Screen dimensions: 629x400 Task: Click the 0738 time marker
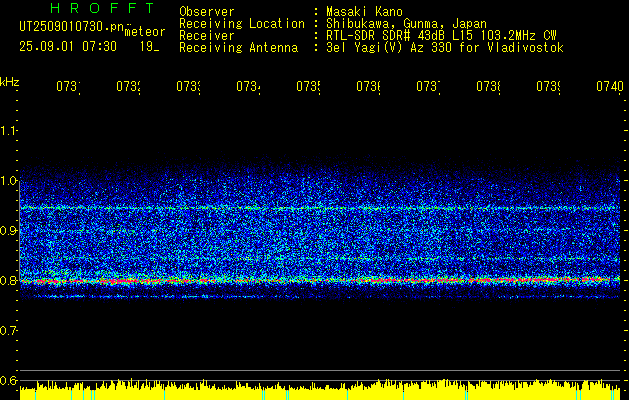tap(489, 86)
